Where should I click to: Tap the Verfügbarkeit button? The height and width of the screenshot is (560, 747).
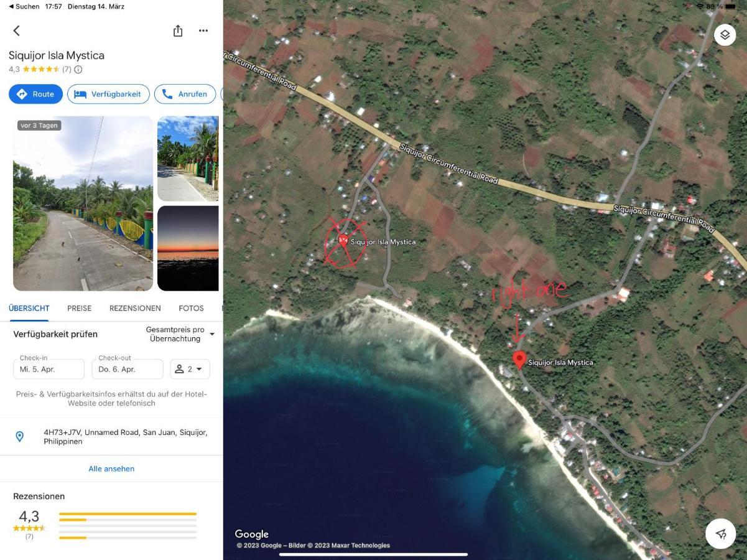tap(108, 94)
